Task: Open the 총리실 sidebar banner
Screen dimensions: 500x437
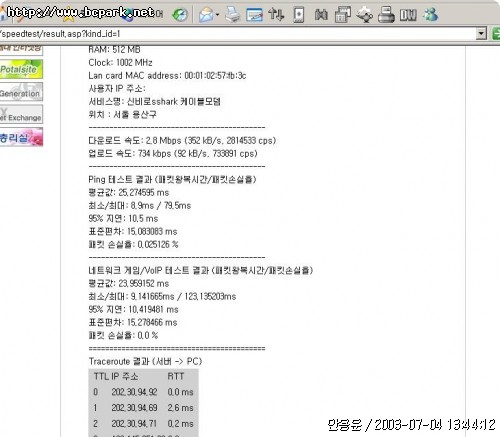Action: pyautogui.click(x=21, y=137)
